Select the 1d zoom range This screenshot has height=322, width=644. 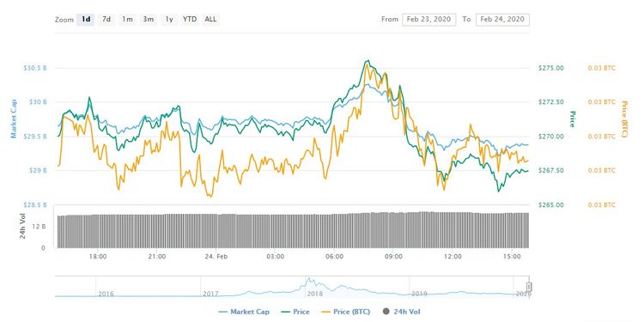pyautogui.click(x=86, y=19)
